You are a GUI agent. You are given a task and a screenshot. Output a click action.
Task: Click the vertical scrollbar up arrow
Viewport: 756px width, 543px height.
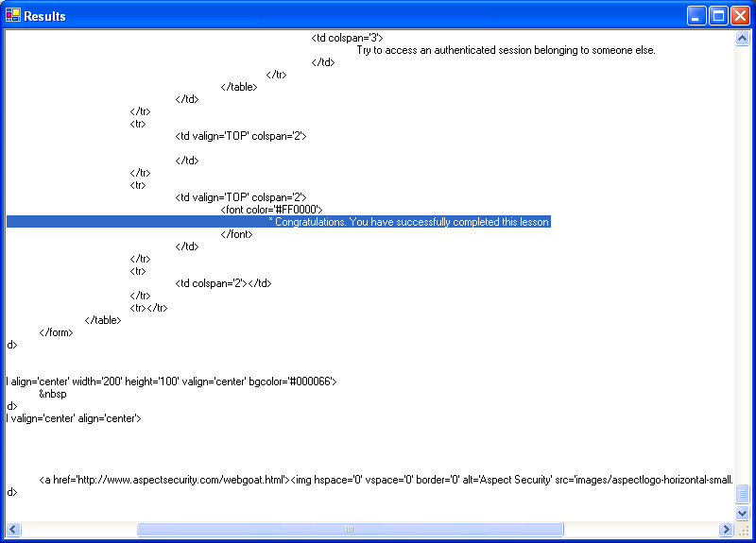click(x=743, y=39)
